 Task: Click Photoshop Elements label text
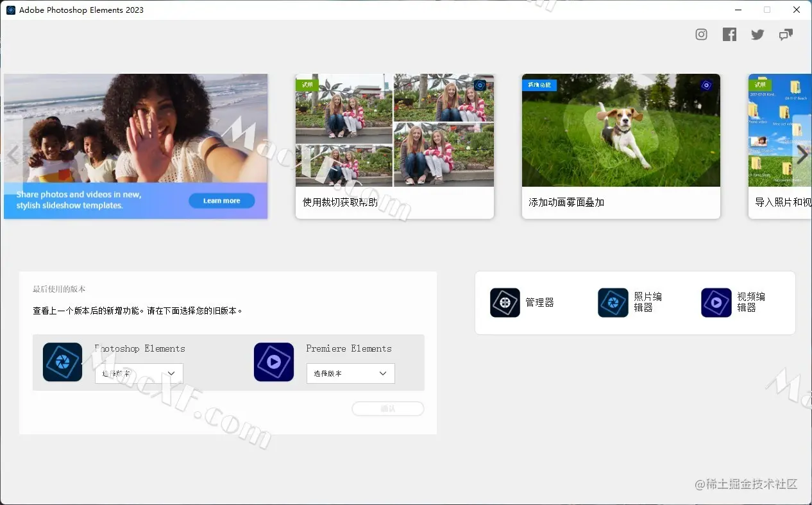point(140,348)
